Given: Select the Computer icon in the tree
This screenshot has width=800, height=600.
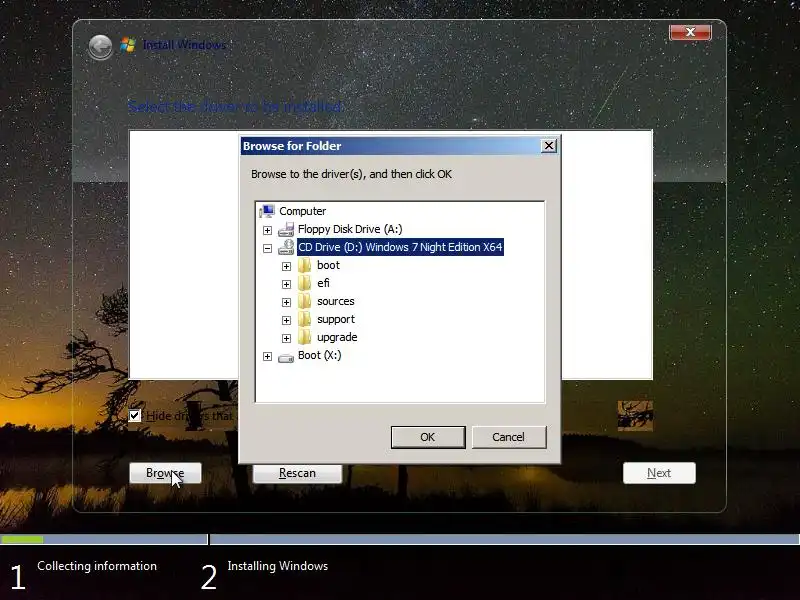Looking at the screenshot, I should coord(267,211).
